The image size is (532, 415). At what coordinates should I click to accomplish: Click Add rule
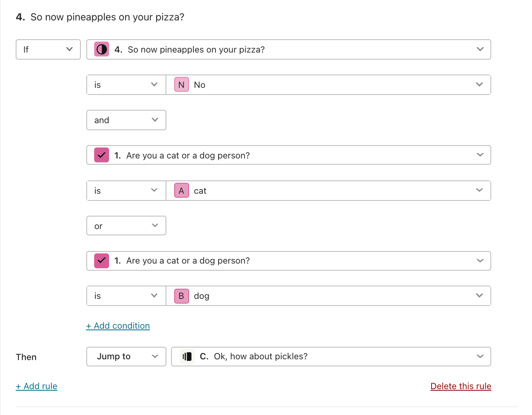point(36,386)
